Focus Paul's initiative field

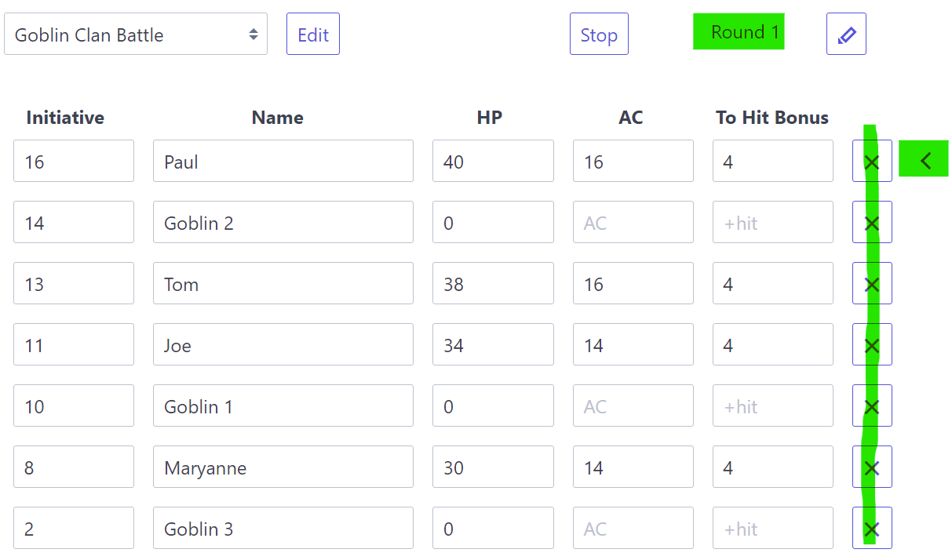73,162
